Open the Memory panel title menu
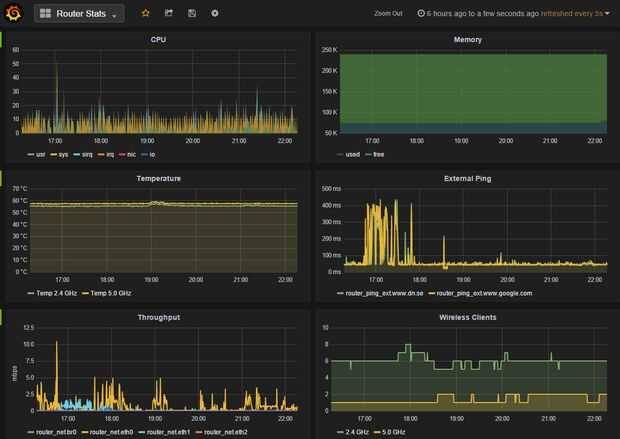 (467, 40)
